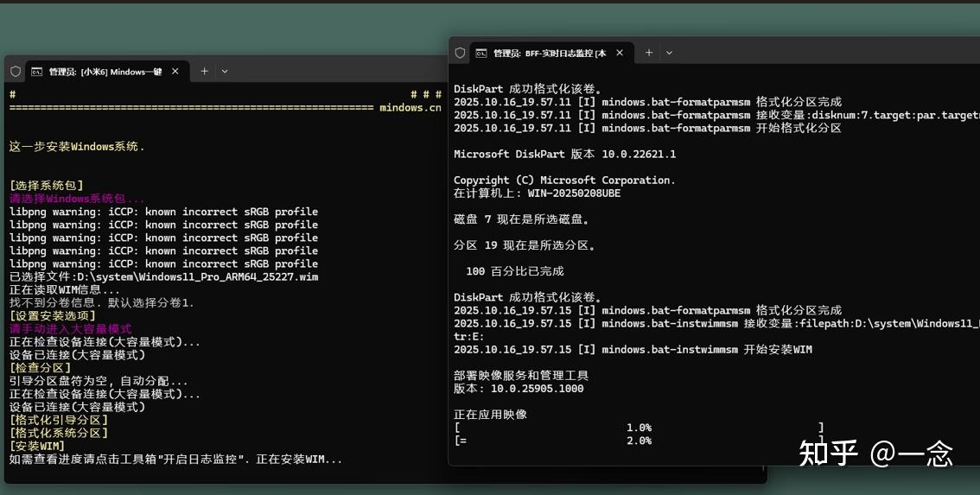Select the 管理员: [小米6] Mindows一键 tab

pyautogui.click(x=107, y=71)
